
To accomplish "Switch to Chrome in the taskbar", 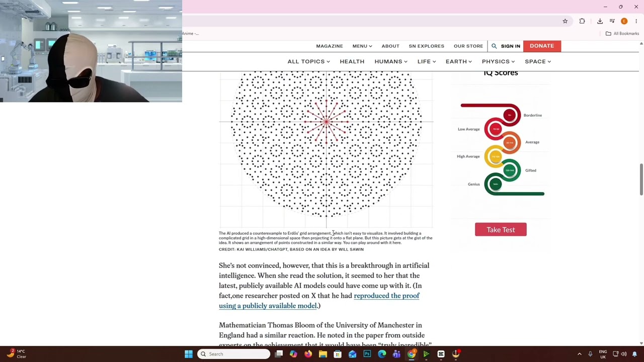I will [x=412, y=354].
